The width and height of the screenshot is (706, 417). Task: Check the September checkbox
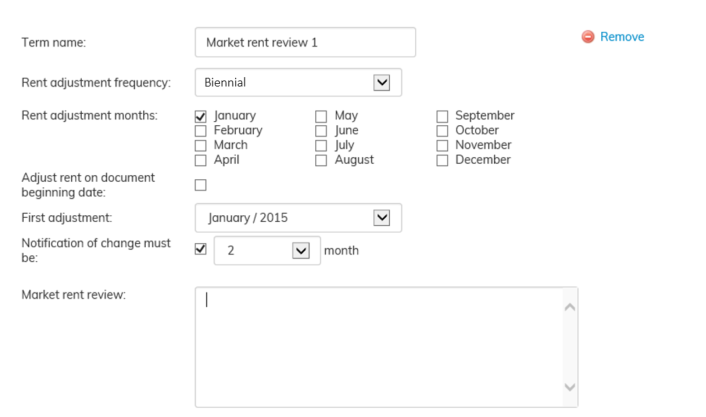tap(442, 116)
